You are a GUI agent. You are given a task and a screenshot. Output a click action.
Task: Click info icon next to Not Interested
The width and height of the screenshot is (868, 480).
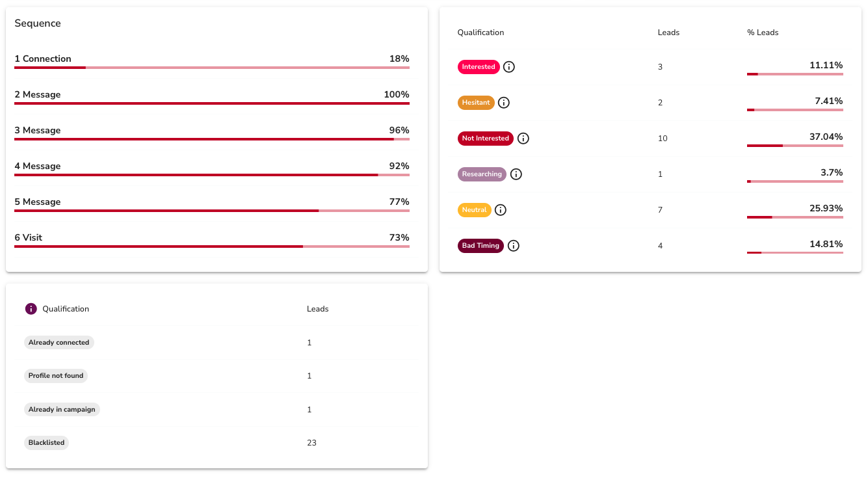(x=523, y=139)
